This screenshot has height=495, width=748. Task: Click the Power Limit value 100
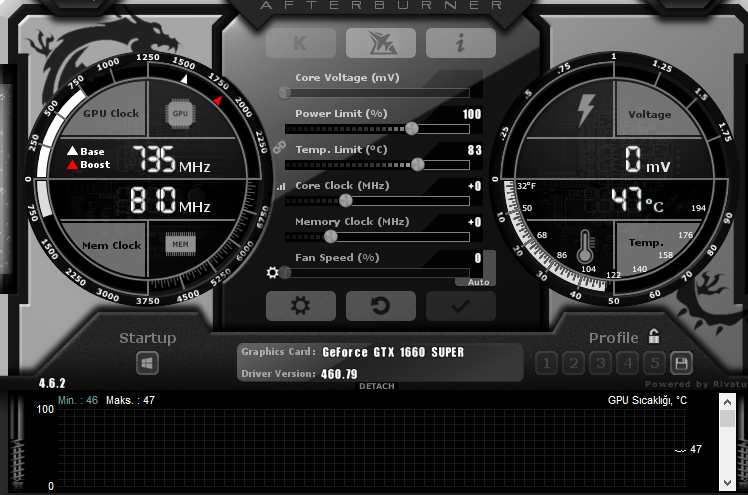pos(471,114)
